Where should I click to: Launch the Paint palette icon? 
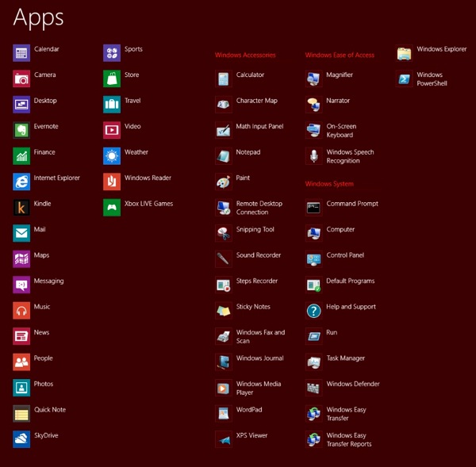[x=224, y=182]
